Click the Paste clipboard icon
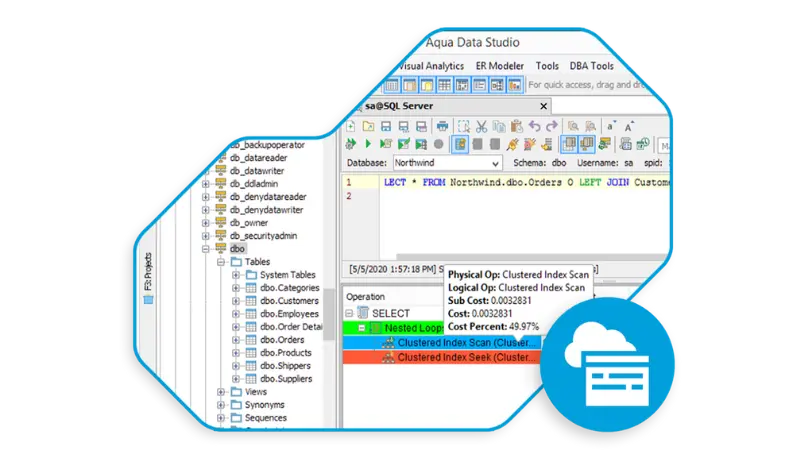The width and height of the screenshot is (800, 450). click(516, 126)
